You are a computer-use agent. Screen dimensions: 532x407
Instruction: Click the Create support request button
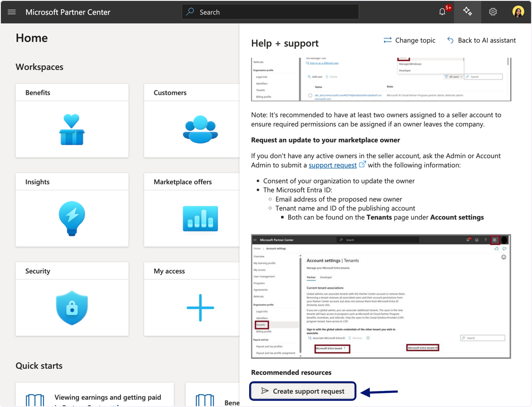(x=303, y=391)
